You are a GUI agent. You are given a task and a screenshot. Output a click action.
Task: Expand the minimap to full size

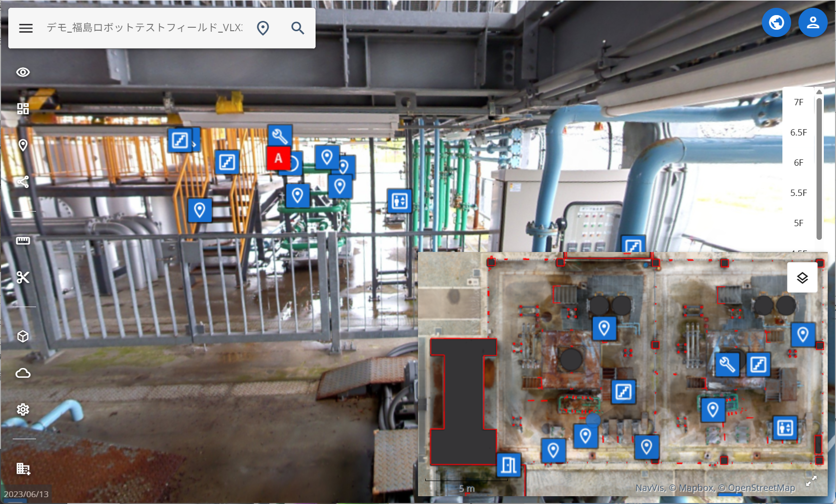(x=811, y=481)
